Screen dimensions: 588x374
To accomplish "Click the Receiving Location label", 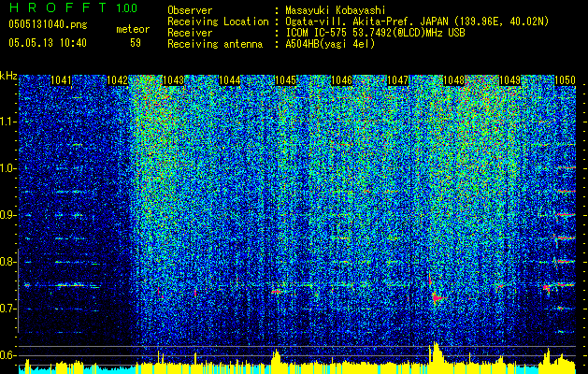I will click(218, 22).
